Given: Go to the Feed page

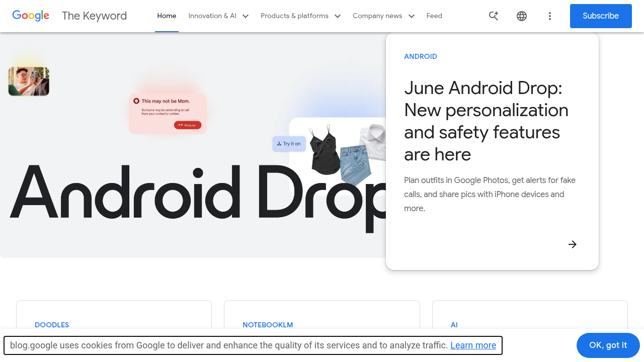Looking at the screenshot, I should tap(434, 16).
